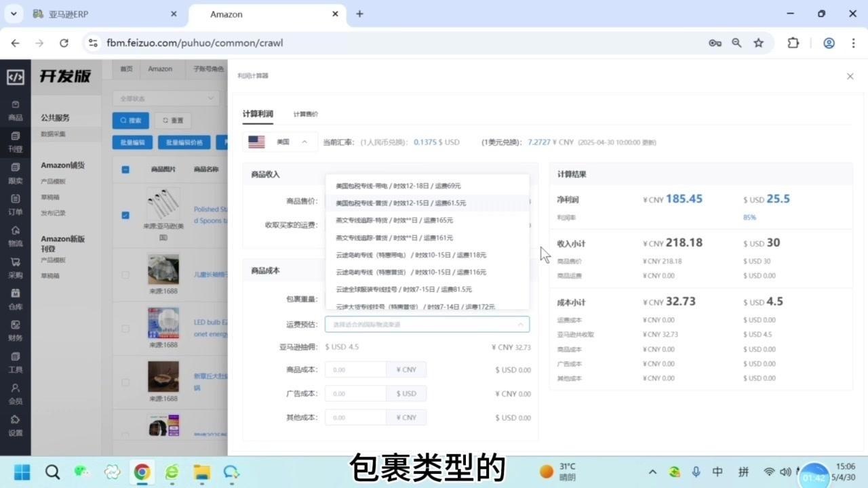
Task: Reload the page in Chrome
Action: tap(64, 43)
